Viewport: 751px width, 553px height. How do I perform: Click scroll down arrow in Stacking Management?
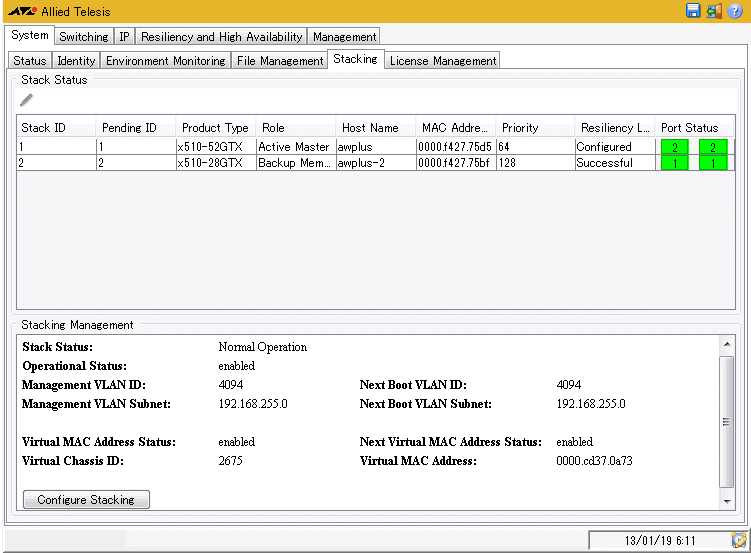(x=726, y=502)
